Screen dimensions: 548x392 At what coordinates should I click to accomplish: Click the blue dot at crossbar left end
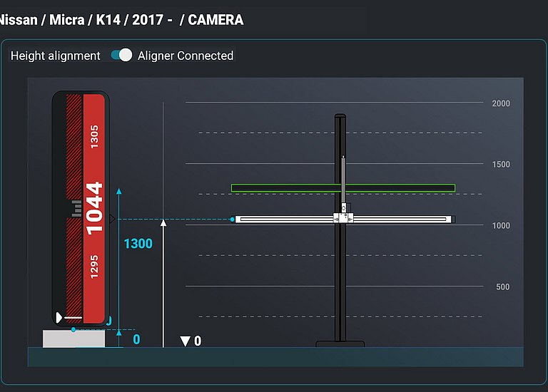pos(233,220)
